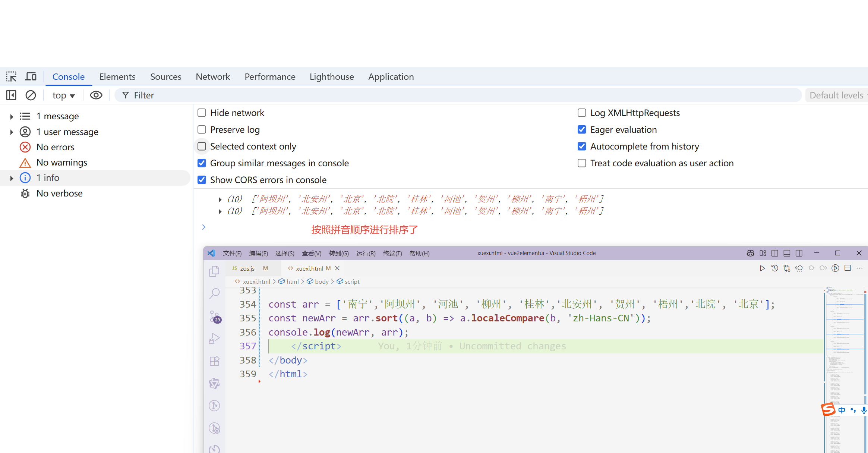
Task: Check the Preserve log option
Action: click(x=202, y=130)
